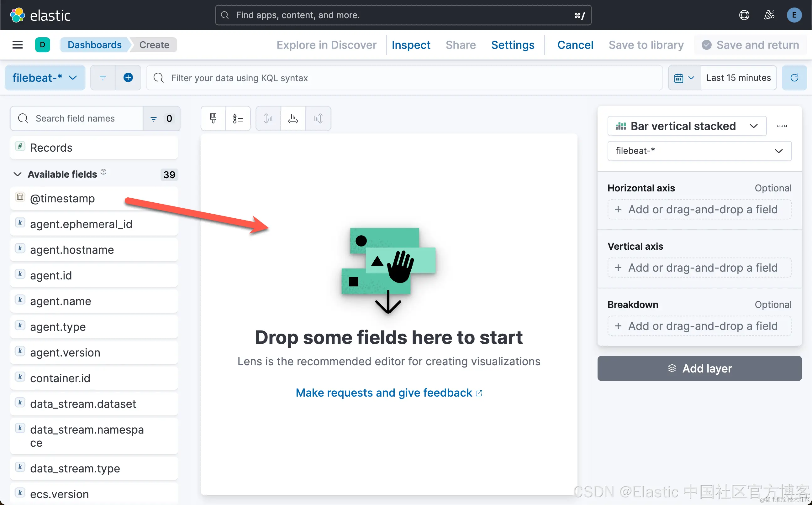Screen dimensions: 812x505
Task: Open the saved filter options menu
Action: [x=103, y=78]
